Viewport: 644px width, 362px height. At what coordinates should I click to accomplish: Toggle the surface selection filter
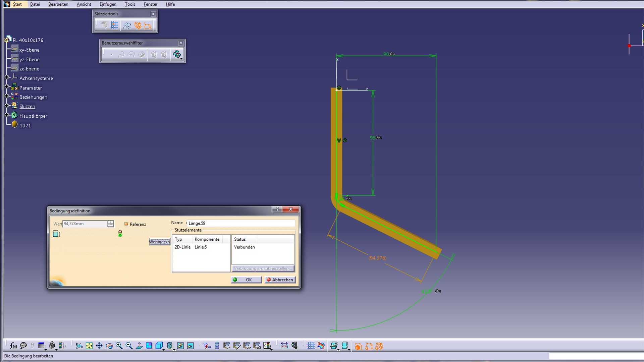[131, 54]
